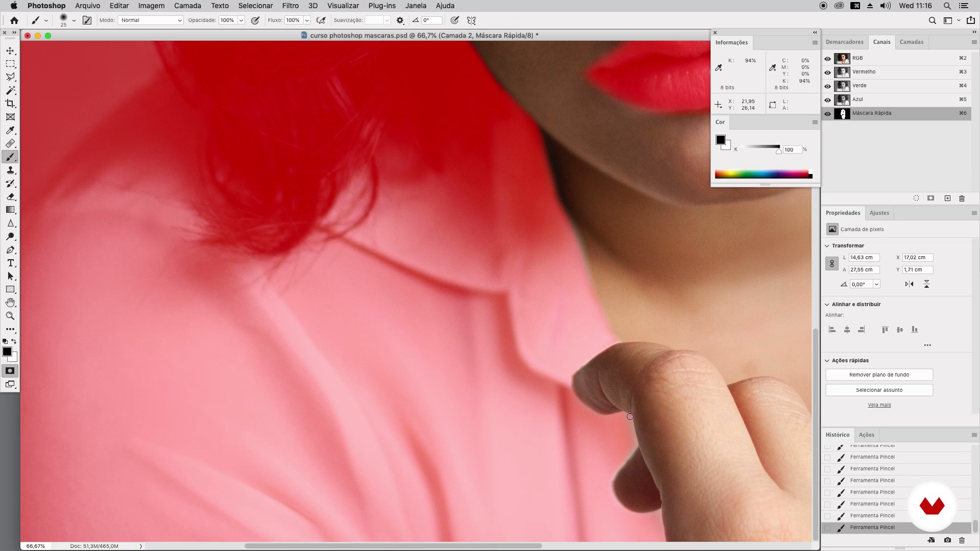
Task: Hide the Verde channel visibility eye
Action: pyautogui.click(x=827, y=86)
